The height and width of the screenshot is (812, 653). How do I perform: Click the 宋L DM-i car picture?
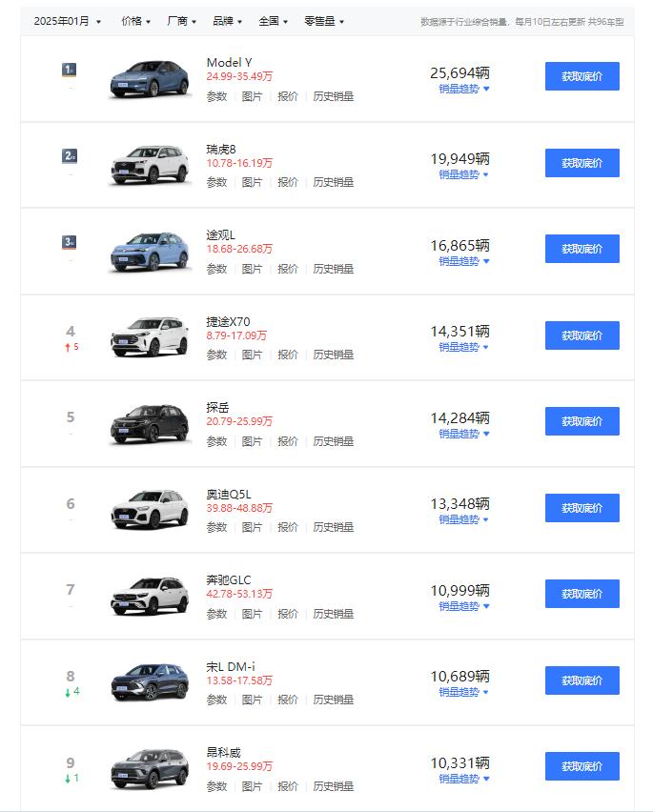pos(149,682)
